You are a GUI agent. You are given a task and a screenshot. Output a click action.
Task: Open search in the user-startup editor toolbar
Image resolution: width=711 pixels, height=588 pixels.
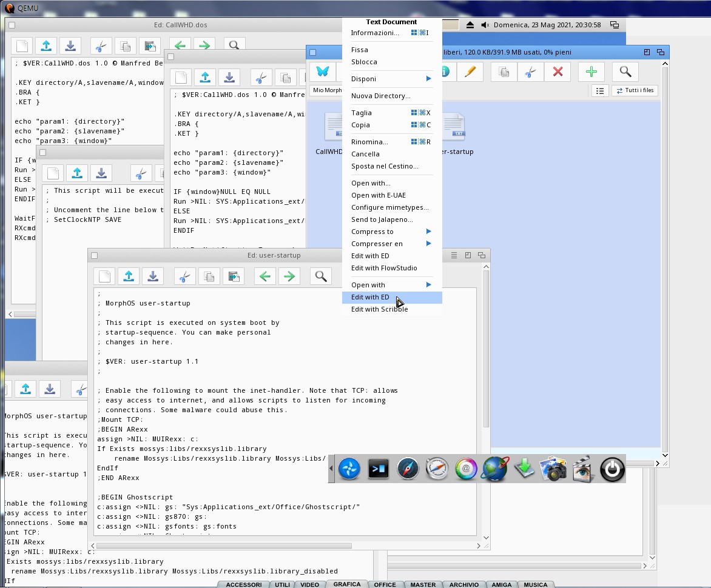(x=321, y=276)
